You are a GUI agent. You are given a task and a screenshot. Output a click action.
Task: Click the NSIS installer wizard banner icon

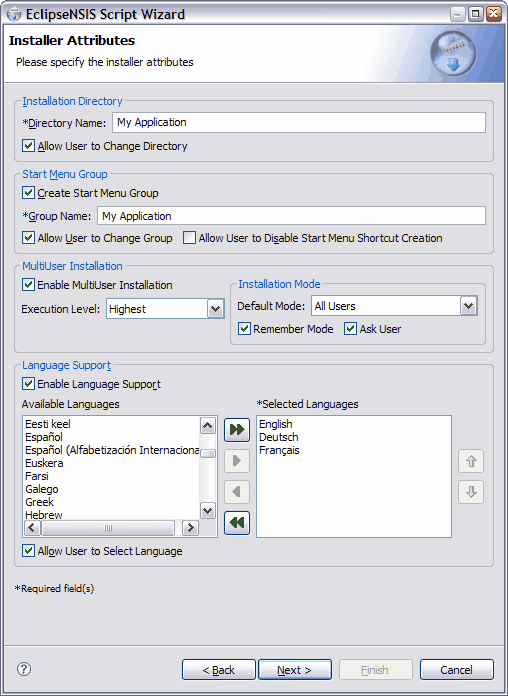point(453,54)
